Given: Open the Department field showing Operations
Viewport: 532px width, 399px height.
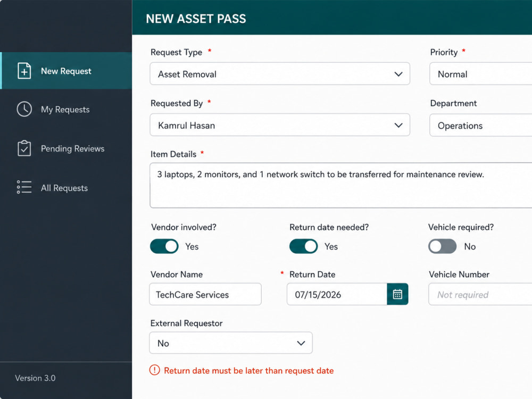Looking at the screenshot, I should pos(481,125).
